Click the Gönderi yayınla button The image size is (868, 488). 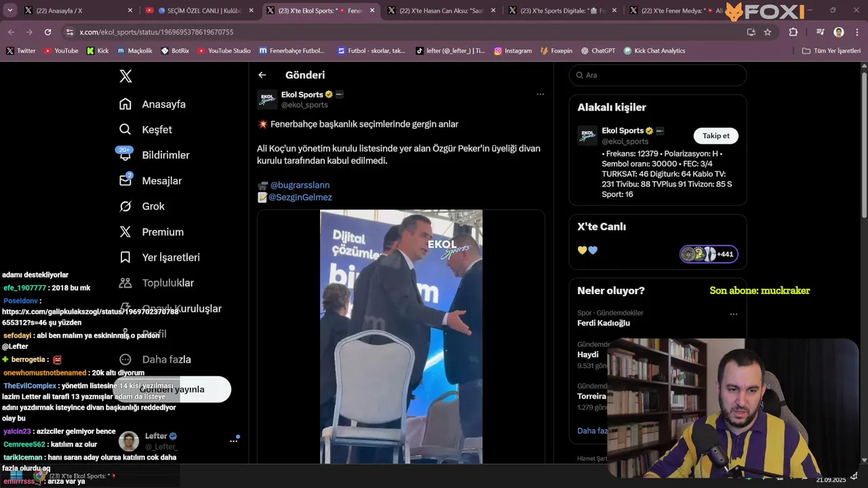[x=172, y=389]
